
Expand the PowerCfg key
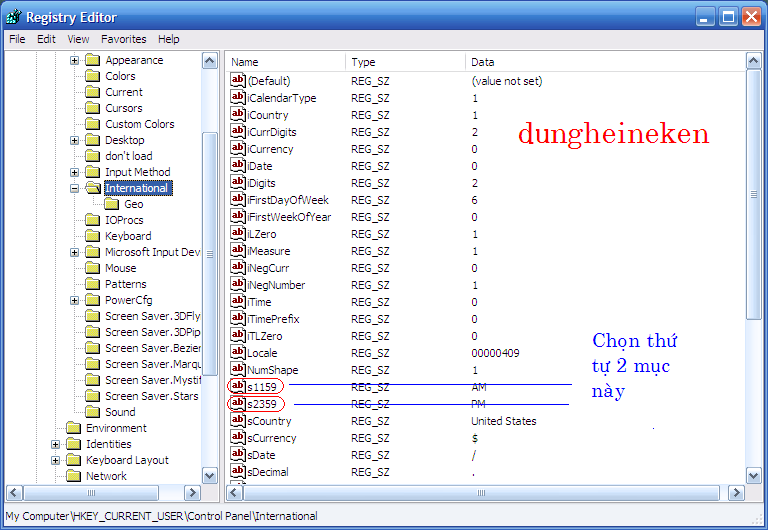74,300
